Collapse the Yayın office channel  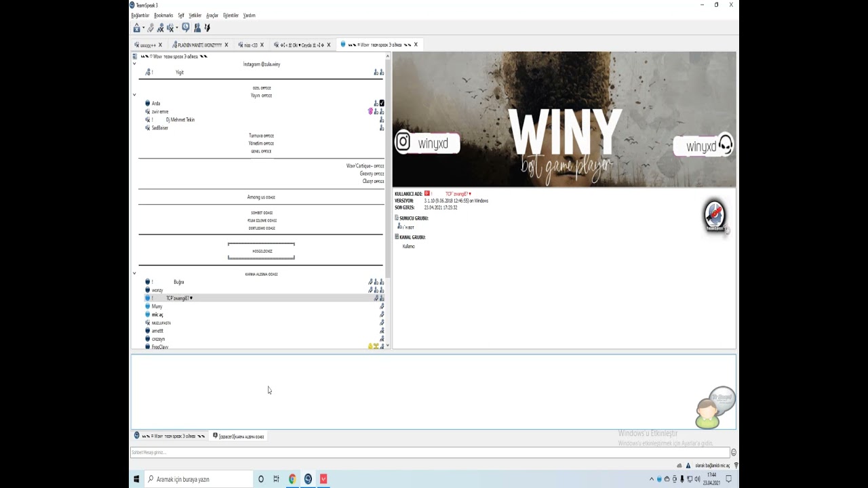[x=134, y=95]
